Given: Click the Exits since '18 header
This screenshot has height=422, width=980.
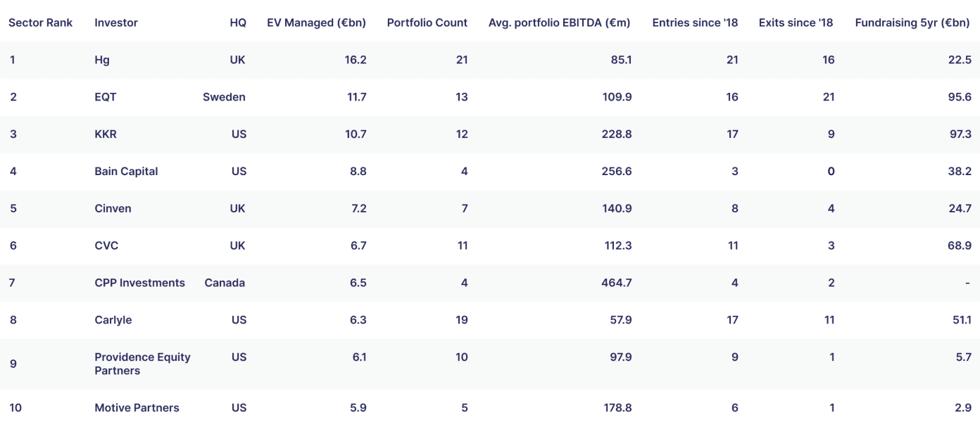Looking at the screenshot, I should [796, 23].
